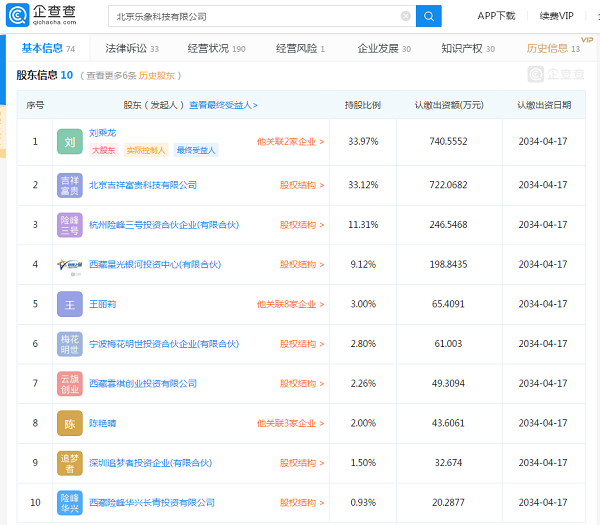
Task: Click the 查看最终受益人 link
Action: click(x=223, y=105)
